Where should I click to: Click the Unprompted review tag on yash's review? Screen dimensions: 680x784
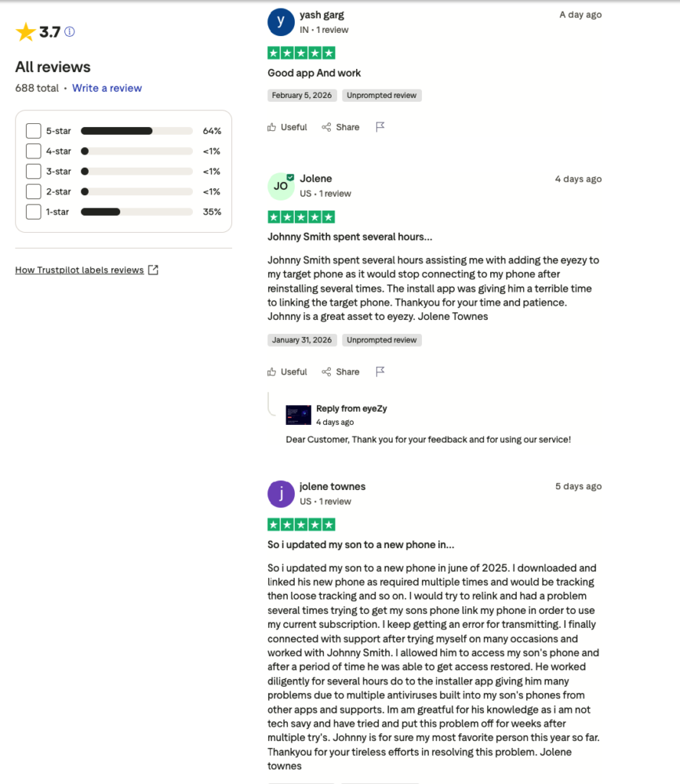tap(381, 96)
